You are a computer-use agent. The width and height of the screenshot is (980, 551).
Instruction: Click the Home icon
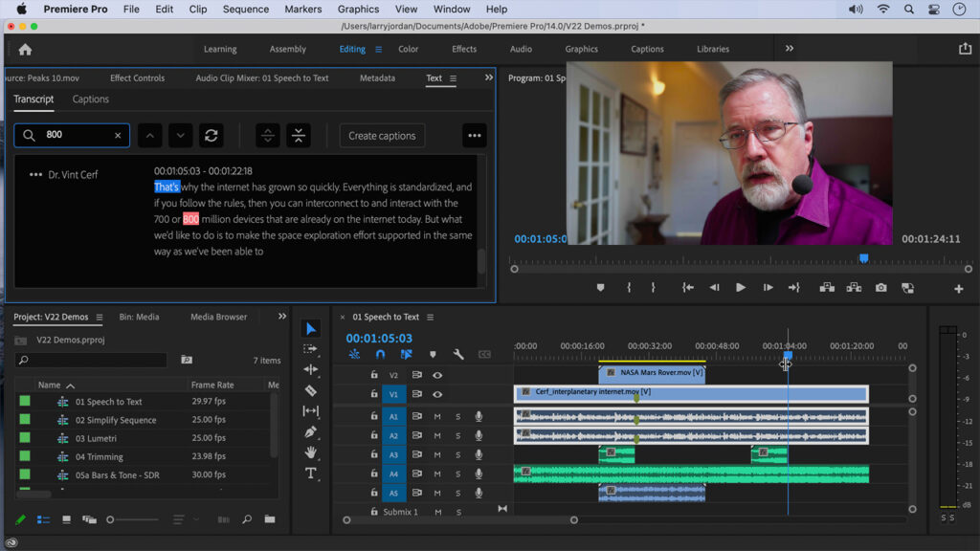click(25, 50)
